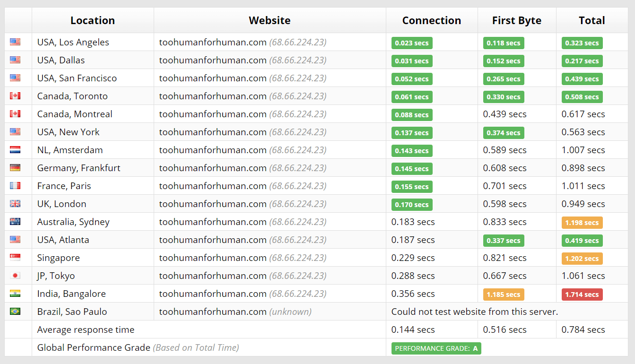Click the 0.217 secs Dallas total badge
Viewport: 635px width, 364px height.
pyautogui.click(x=582, y=61)
